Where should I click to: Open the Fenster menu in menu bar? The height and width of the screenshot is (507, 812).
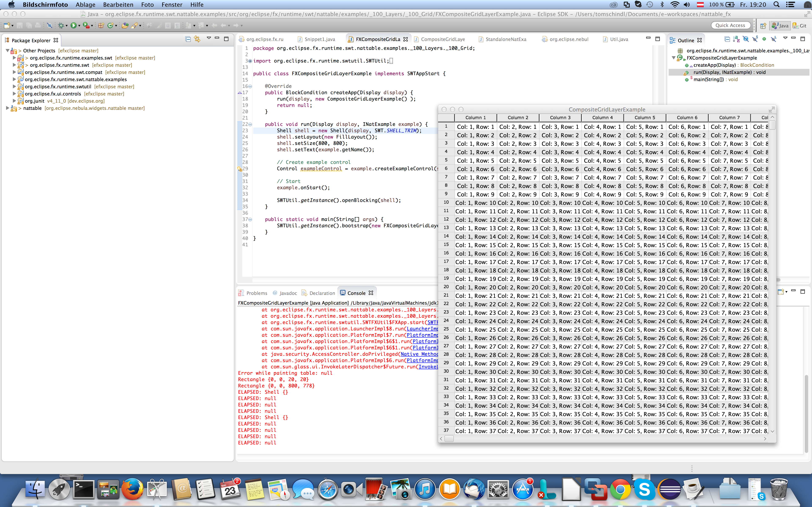point(172,5)
